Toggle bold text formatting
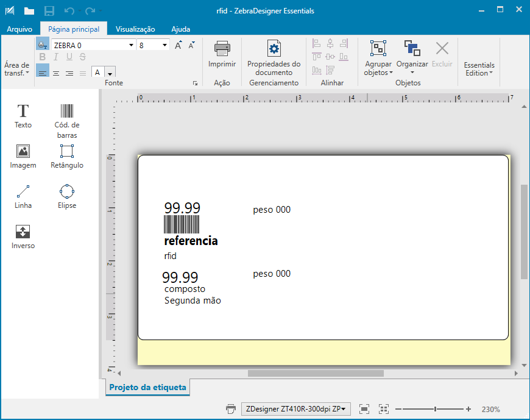 (43, 57)
